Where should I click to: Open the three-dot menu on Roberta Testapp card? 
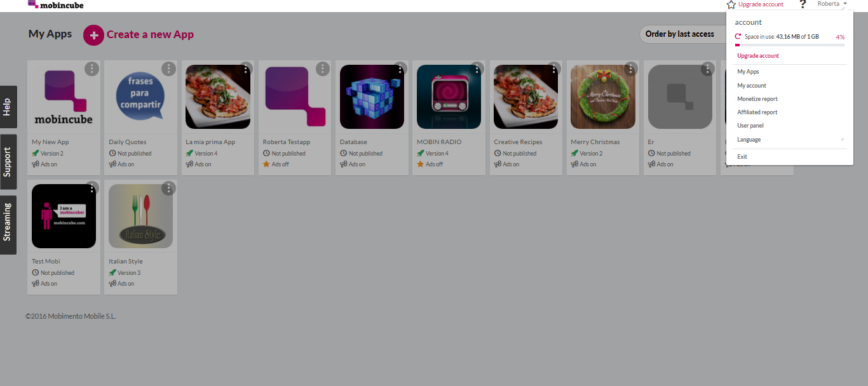pyautogui.click(x=323, y=69)
